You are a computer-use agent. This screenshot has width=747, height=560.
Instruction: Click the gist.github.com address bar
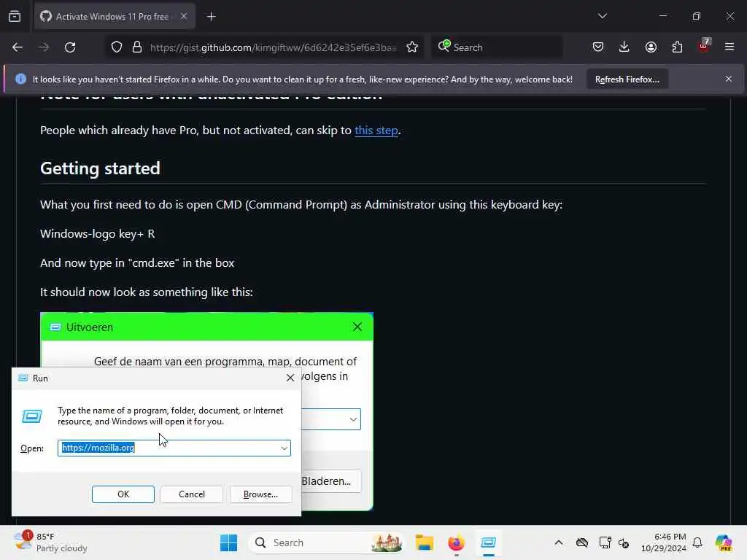273,47
